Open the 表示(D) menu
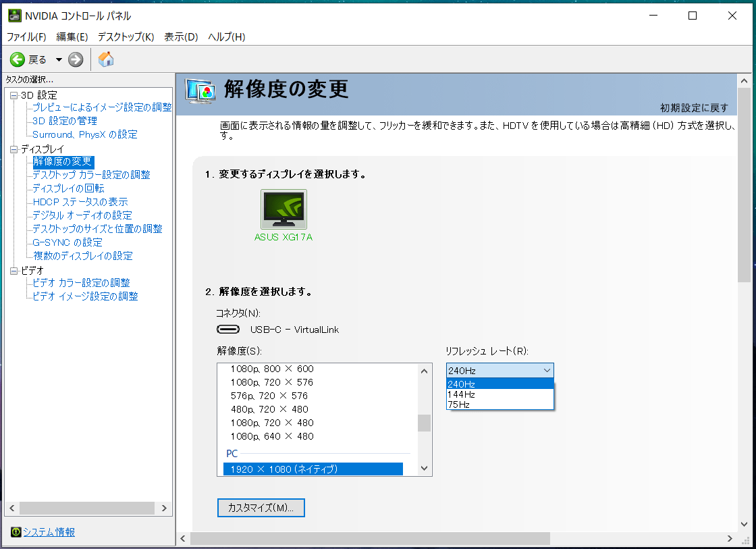756x549 pixels. [181, 36]
